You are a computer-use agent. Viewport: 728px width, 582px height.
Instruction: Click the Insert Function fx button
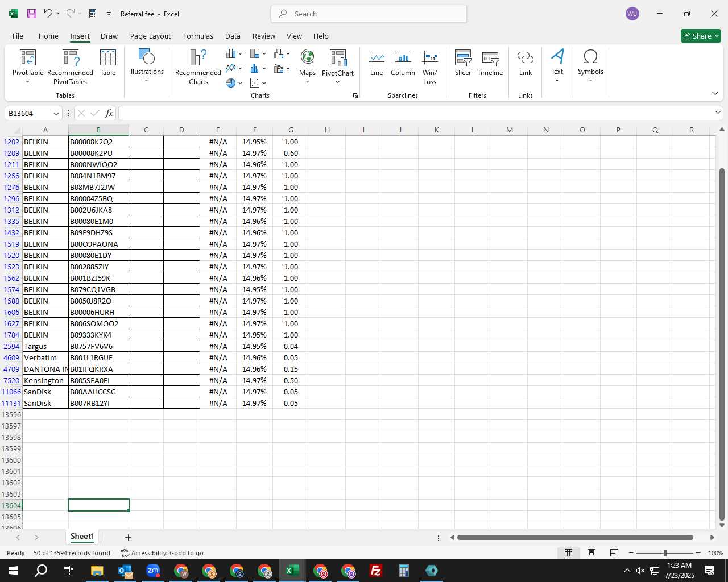109,113
